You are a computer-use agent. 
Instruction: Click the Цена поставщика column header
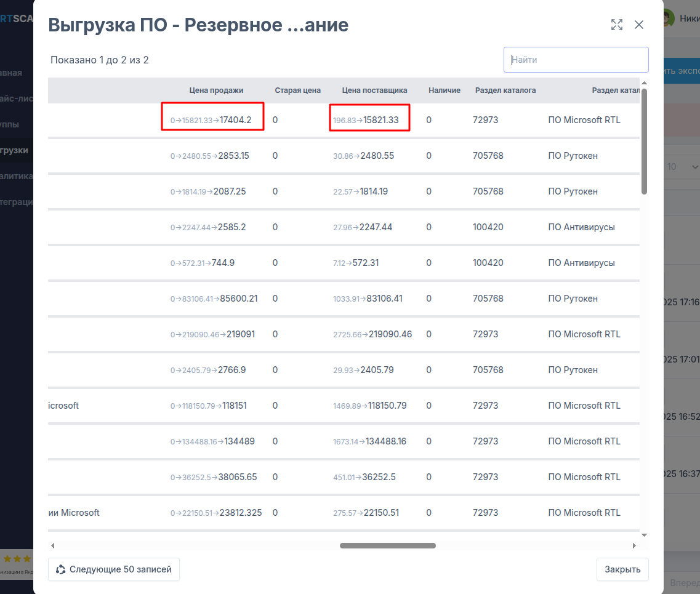tap(374, 90)
